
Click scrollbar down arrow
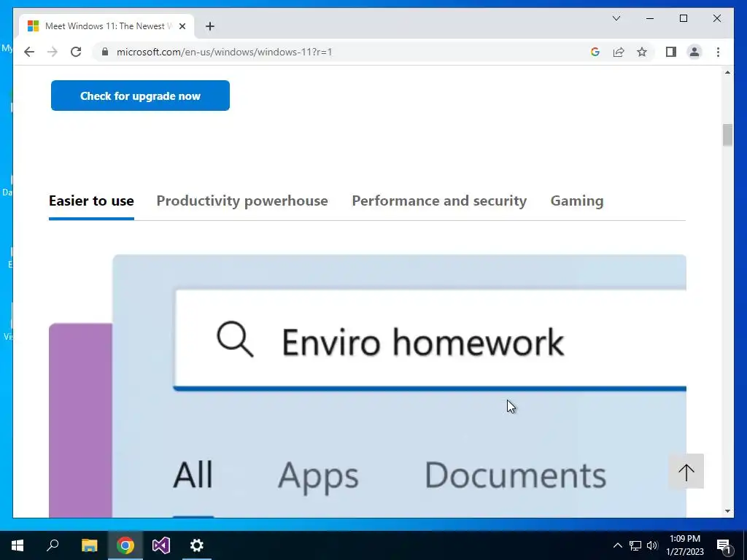(x=727, y=511)
